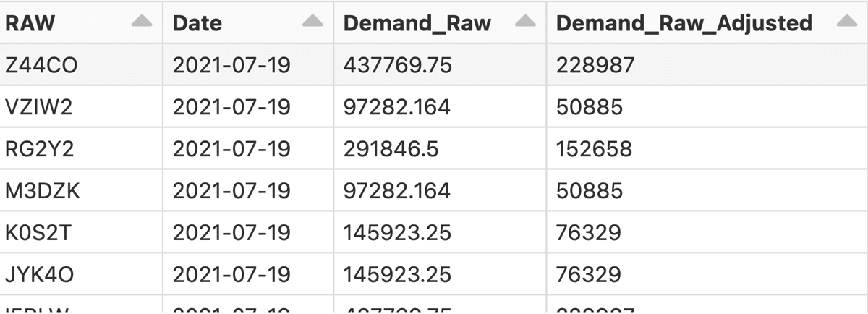Click Demand_Raw value in VZIW2 row
Screen dimensions: 868x314
coord(396,107)
